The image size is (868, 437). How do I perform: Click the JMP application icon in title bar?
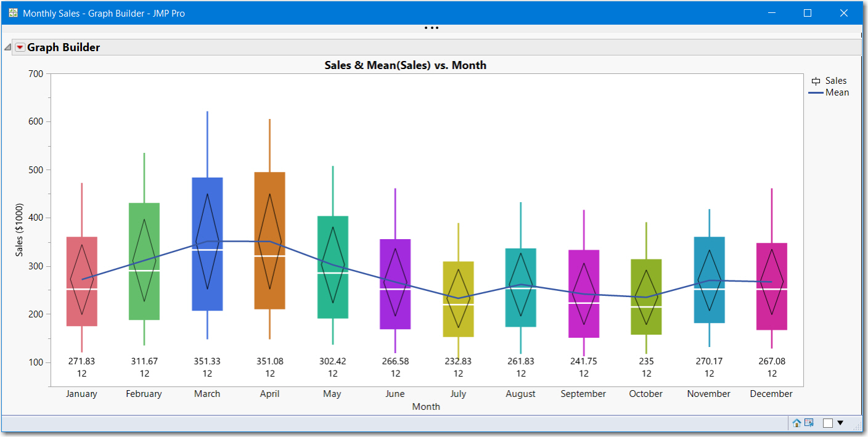click(13, 13)
